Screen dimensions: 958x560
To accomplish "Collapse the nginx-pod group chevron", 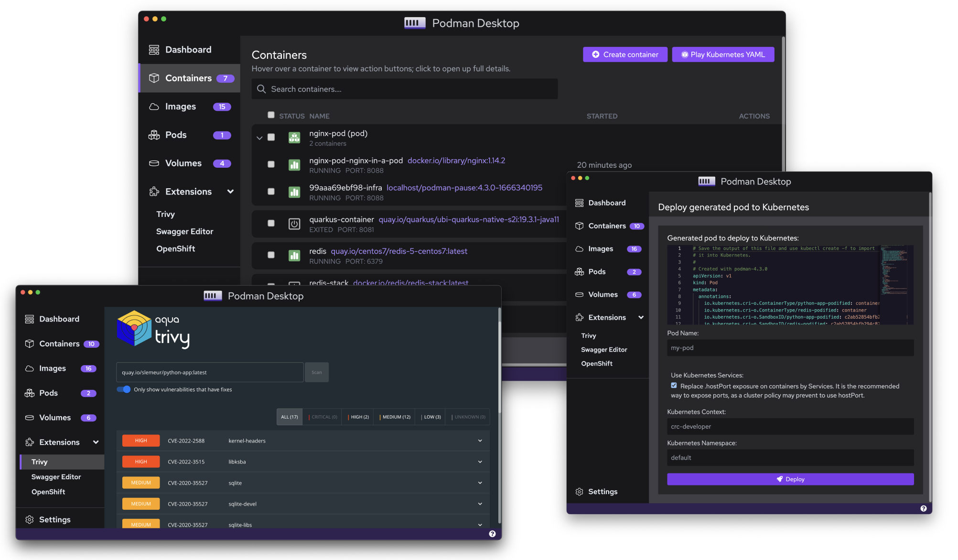I will coord(259,138).
